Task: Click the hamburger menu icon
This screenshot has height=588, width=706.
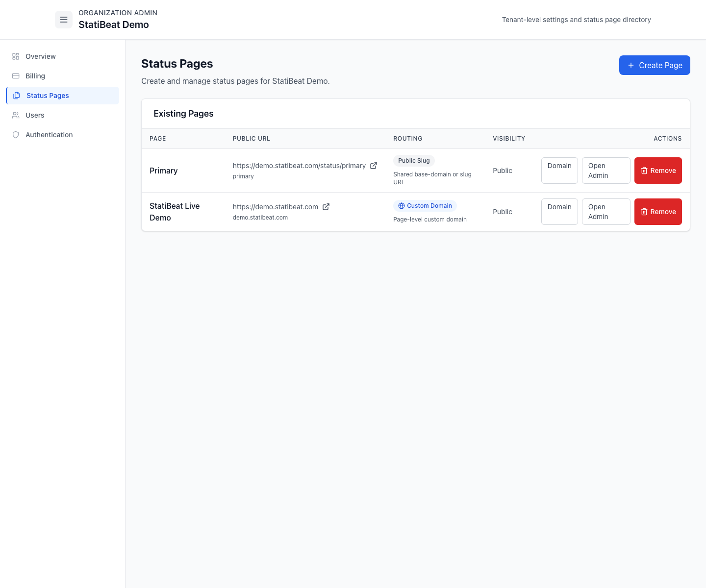Action: (x=64, y=20)
